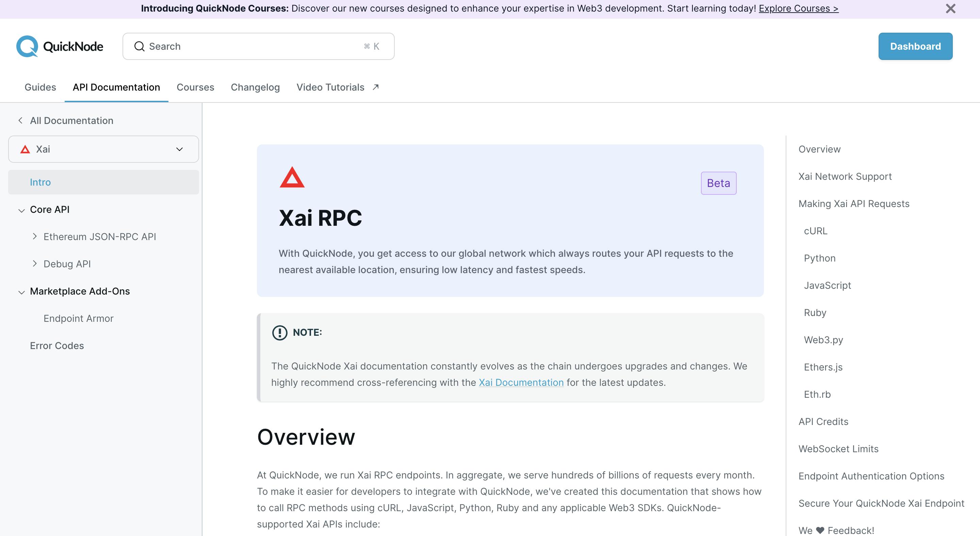The width and height of the screenshot is (980, 536).
Task: Expand the Ethereum JSON-RPC API tree item
Action: pos(35,236)
